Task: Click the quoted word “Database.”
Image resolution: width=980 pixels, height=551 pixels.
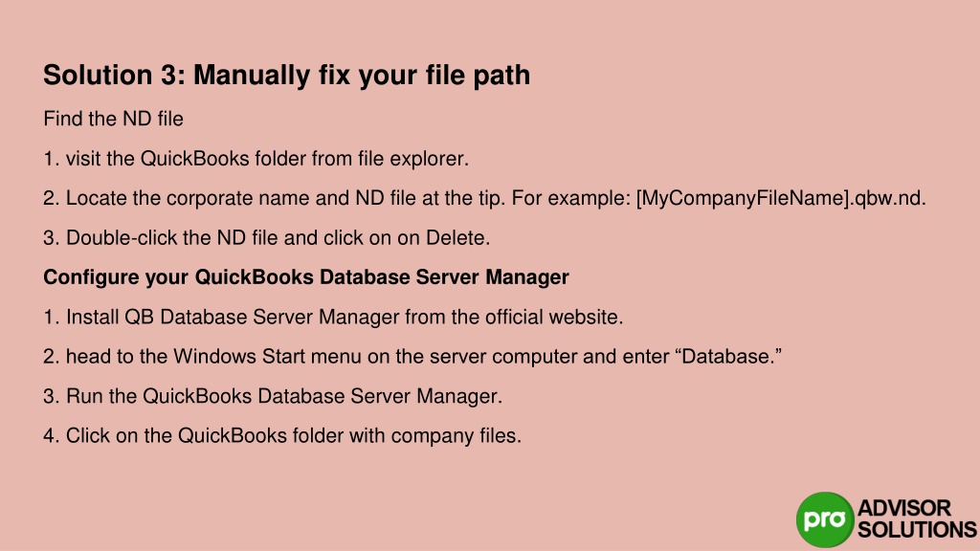Action: coord(728,357)
